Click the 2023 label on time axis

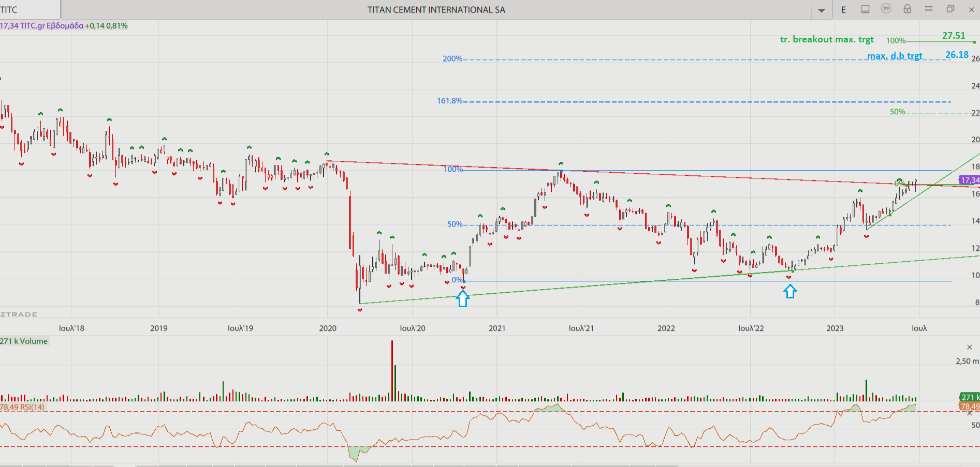click(x=835, y=328)
